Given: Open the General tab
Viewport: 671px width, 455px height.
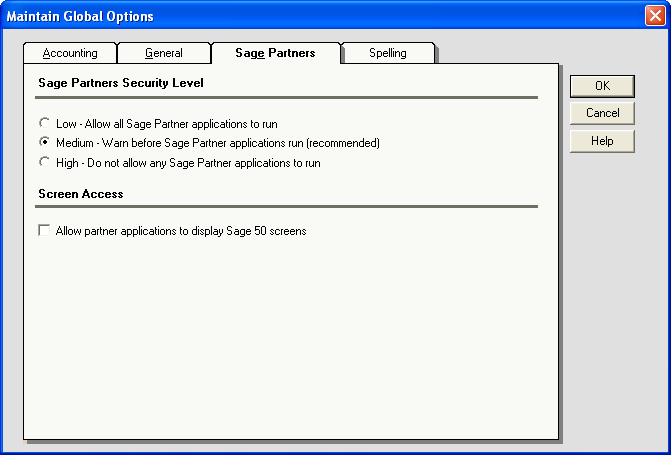Looking at the screenshot, I should click(164, 53).
